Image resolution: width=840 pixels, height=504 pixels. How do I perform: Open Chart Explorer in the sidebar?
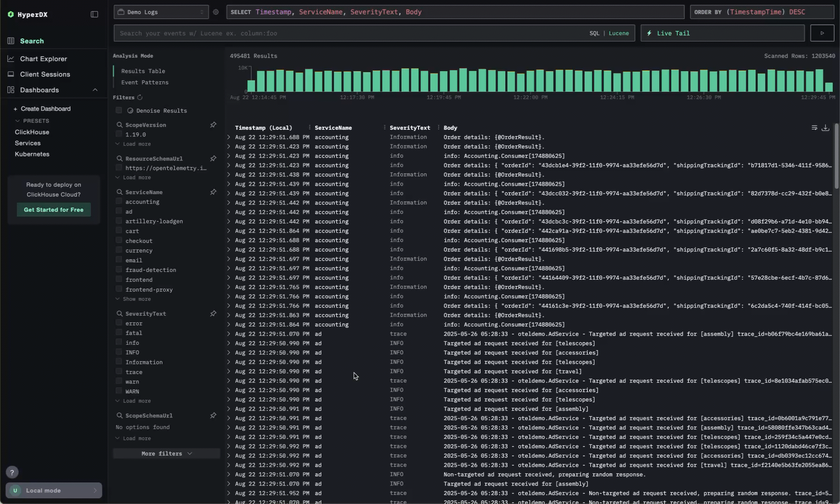pos(43,59)
